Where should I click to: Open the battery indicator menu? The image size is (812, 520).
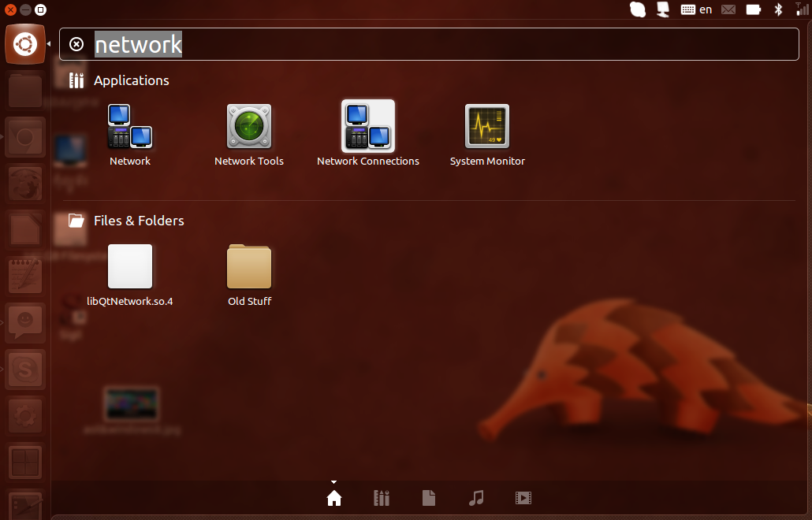tap(754, 9)
